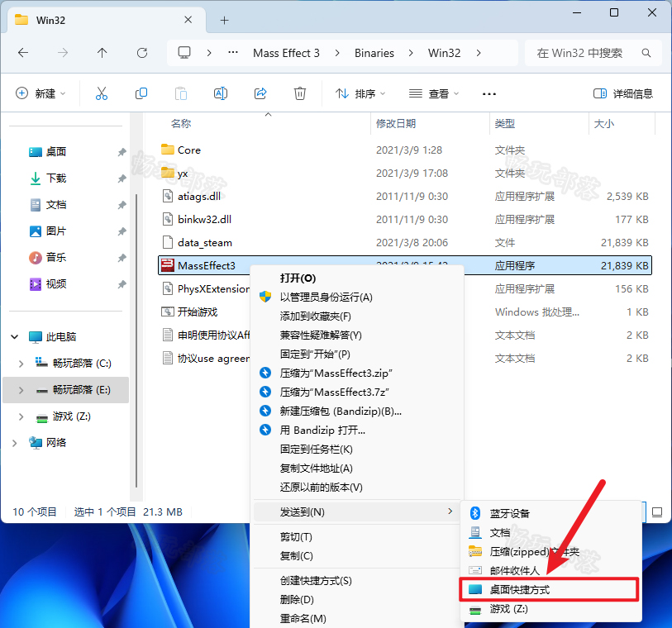Open the three-dot more options menu
This screenshot has width=672, height=628.
click(x=489, y=94)
